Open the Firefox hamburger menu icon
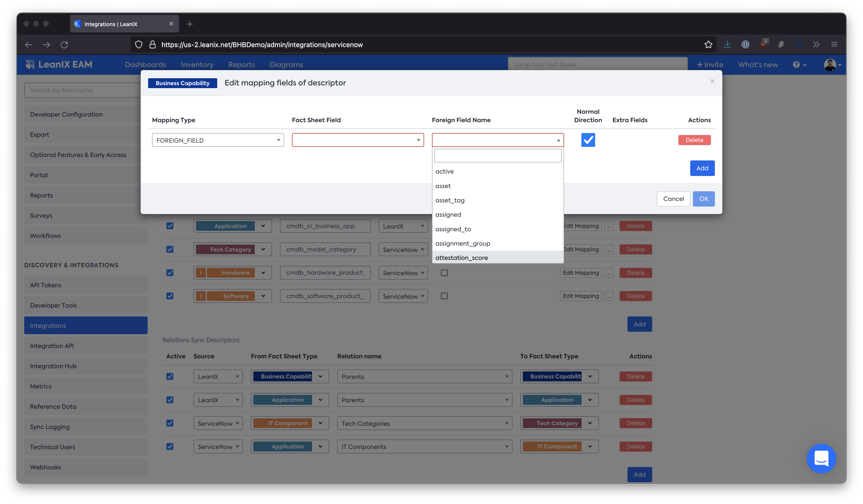Screen dimensions: 863x504 [x=834, y=44]
